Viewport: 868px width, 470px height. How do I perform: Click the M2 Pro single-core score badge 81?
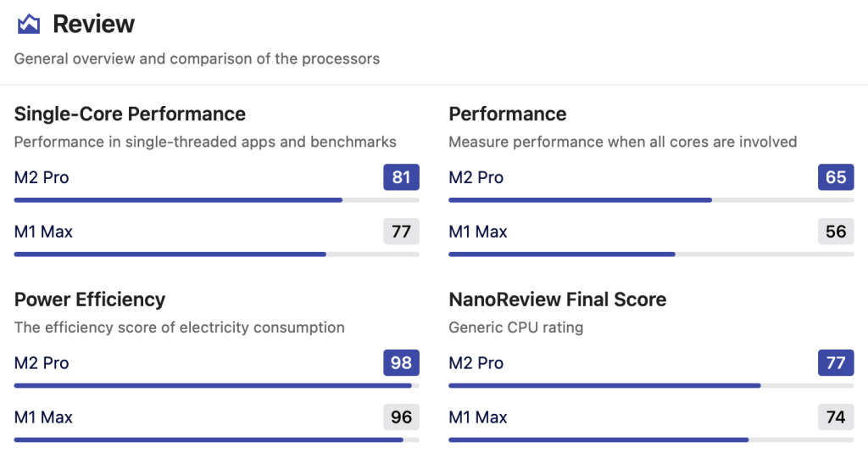point(401,177)
